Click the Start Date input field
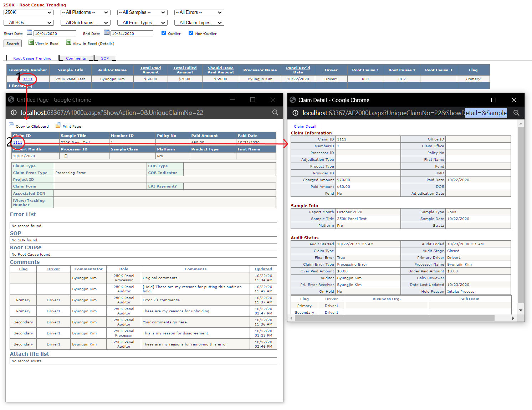The height and width of the screenshot is (410, 532). tap(55, 34)
